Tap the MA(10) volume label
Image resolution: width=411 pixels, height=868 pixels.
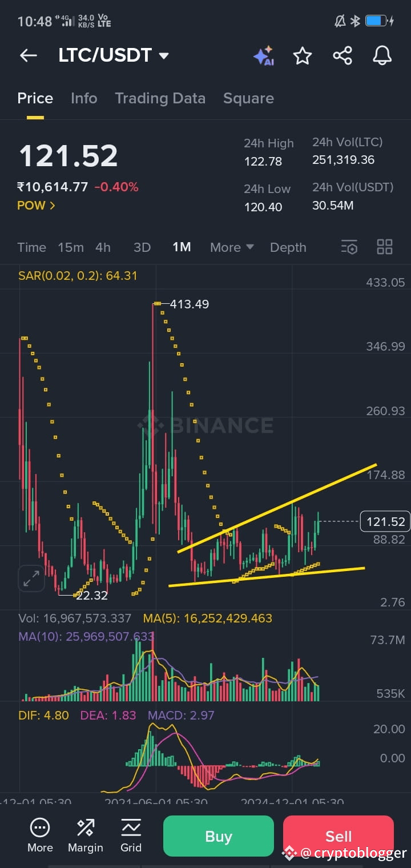(x=86, y=636)
